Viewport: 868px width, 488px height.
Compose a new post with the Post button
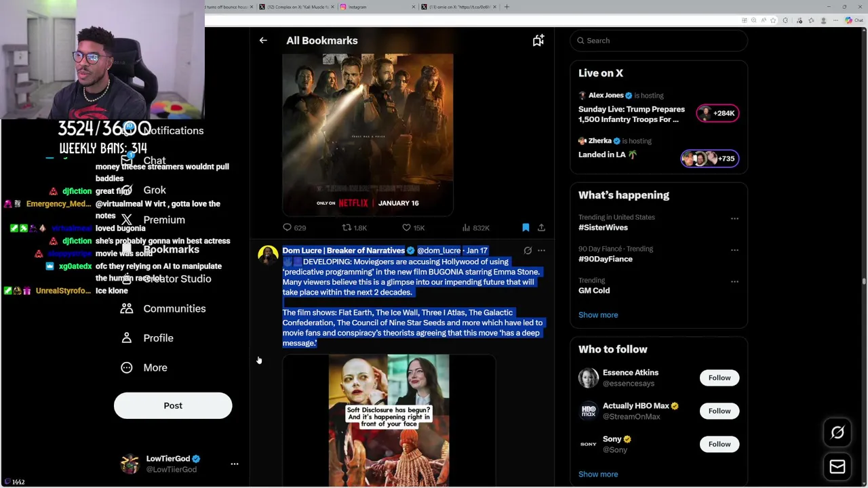pos(173,405)
